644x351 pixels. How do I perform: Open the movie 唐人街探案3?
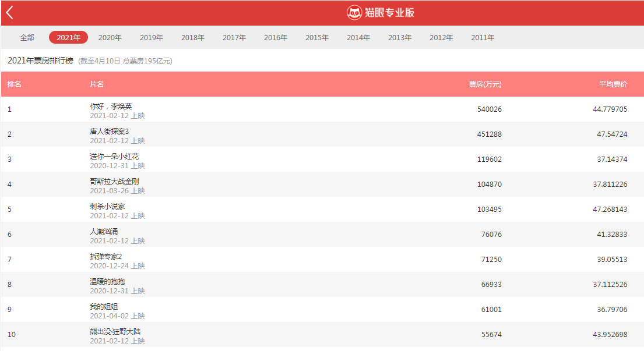(x=109, y=131)
